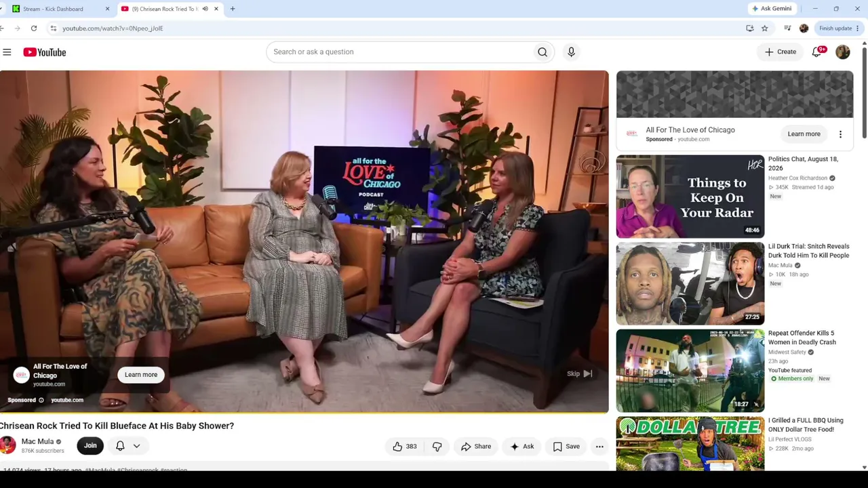Click the search magnifier button
This screenshot has height=488, width=868.
click(x=542, y=52)
